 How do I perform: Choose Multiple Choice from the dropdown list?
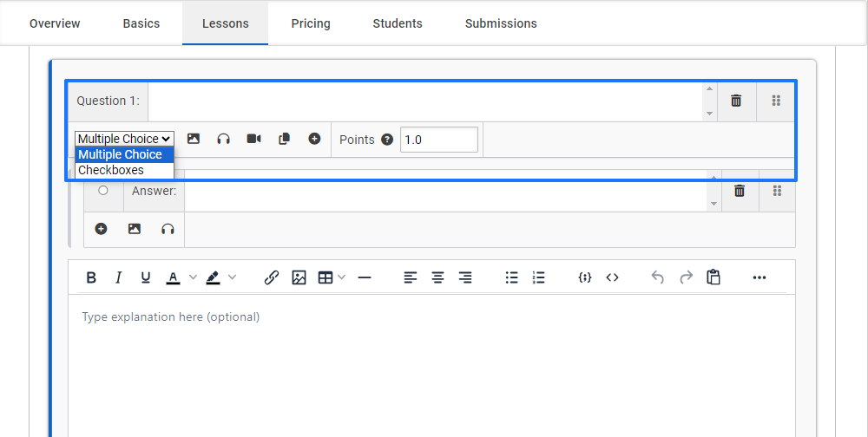click(124, 155)
